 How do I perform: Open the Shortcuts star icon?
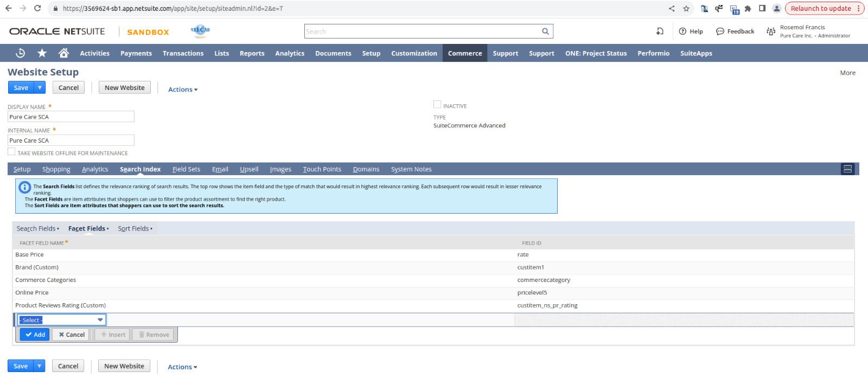pyautogui.click(x=42, y=53)
